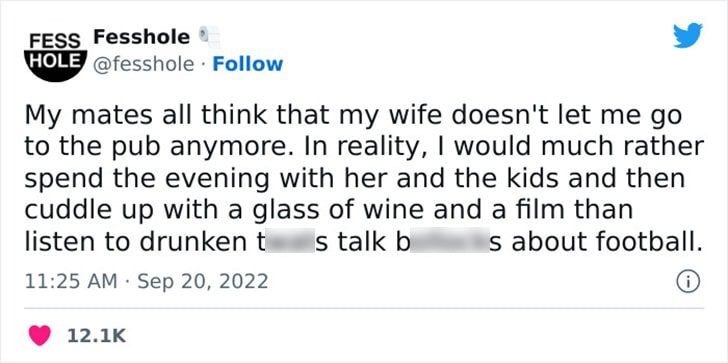Open the @fesshole handle link

[x=144, y=65]
